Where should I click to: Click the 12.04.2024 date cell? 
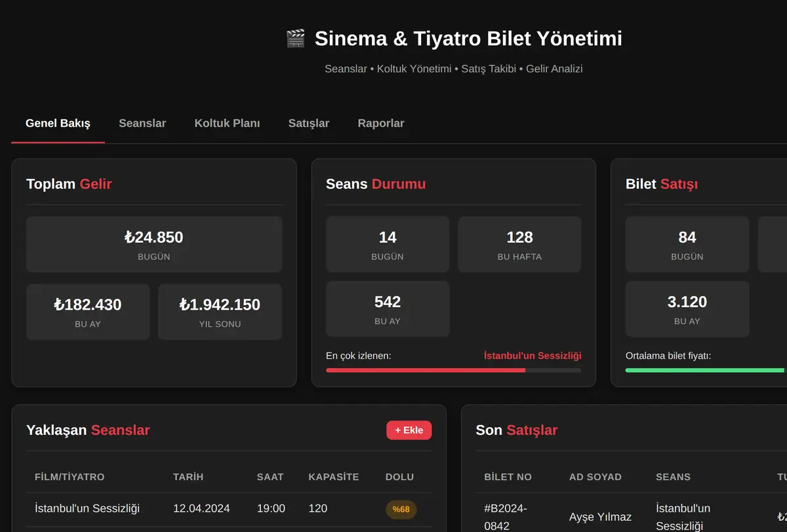click(x=201, y=508)
